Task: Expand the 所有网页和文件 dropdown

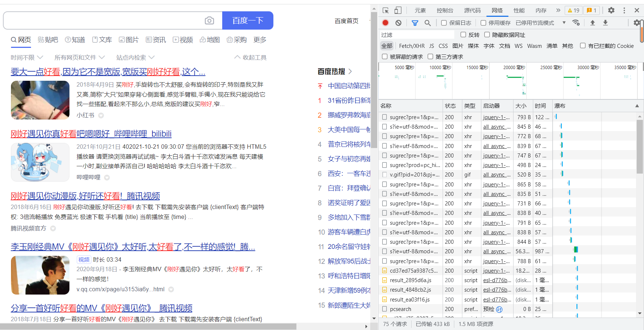Action: [80, 57]
